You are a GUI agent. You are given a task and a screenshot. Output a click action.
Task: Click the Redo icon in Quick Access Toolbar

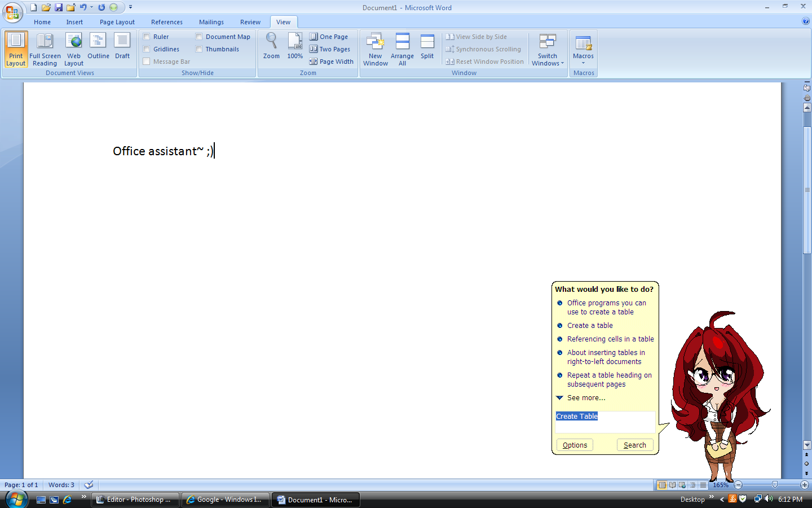pyautogui.click(x=101, y=7)
